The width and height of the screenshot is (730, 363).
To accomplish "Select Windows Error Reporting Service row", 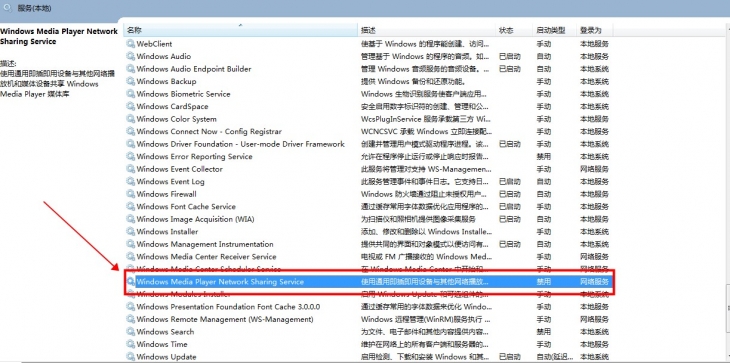I will (368, 156).
